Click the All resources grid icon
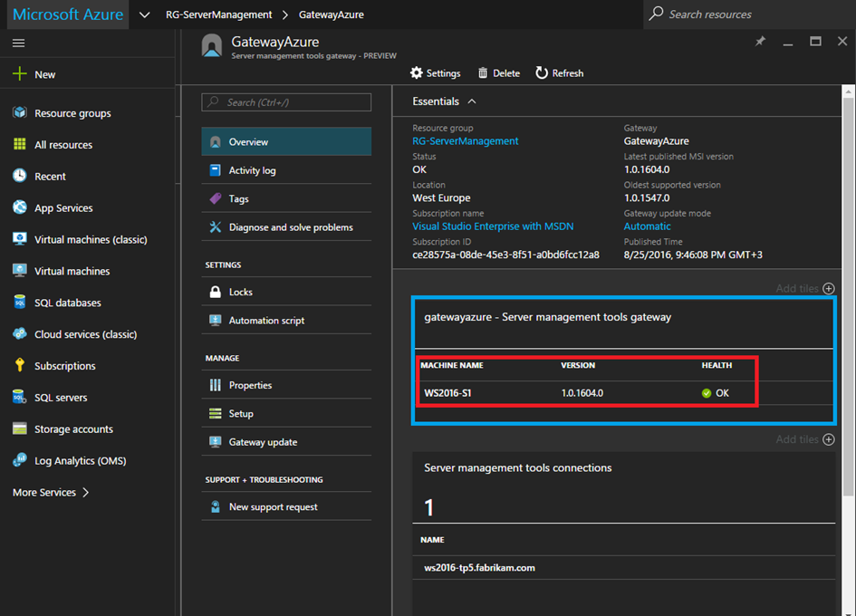This screenshot has height=616, width=856. (x=20, y=144)
